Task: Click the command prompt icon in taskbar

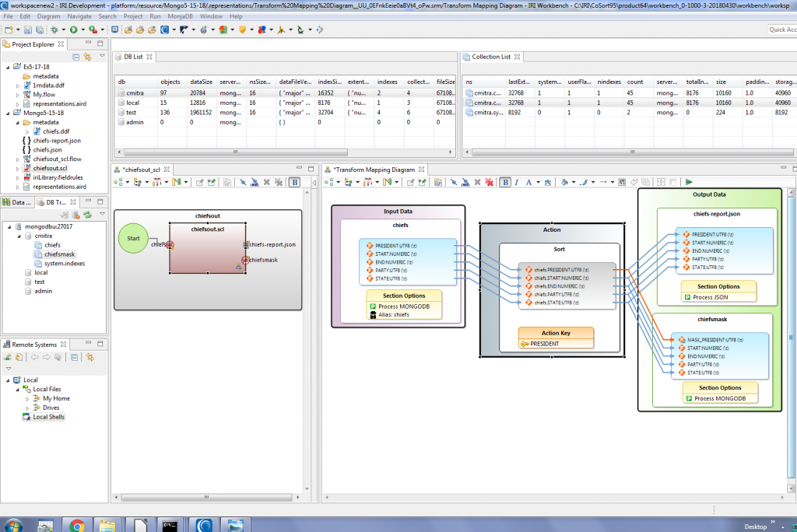Action: pos(170,525)
